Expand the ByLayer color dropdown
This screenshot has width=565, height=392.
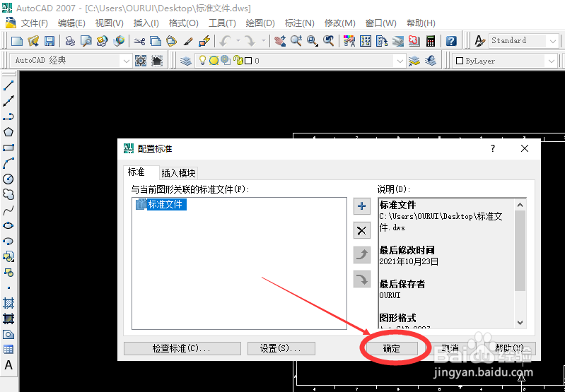[x=552, y=61]
